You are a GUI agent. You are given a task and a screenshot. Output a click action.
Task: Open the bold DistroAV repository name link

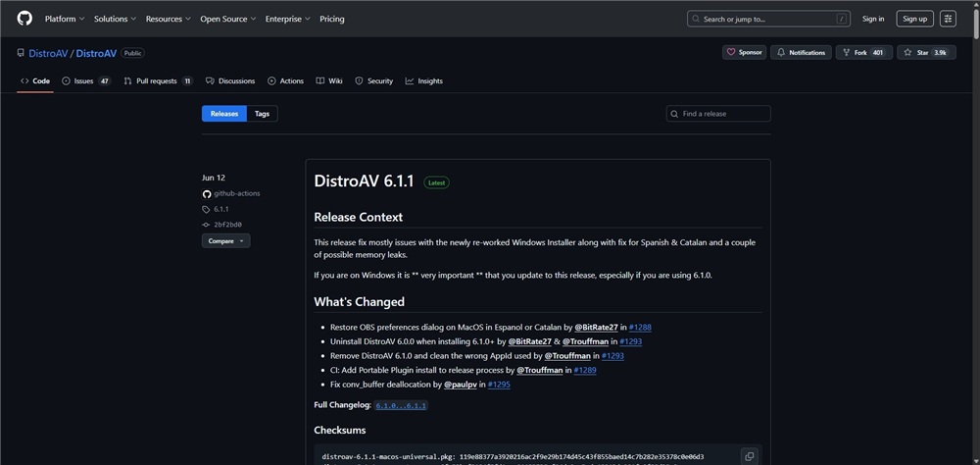coord(96,53)
